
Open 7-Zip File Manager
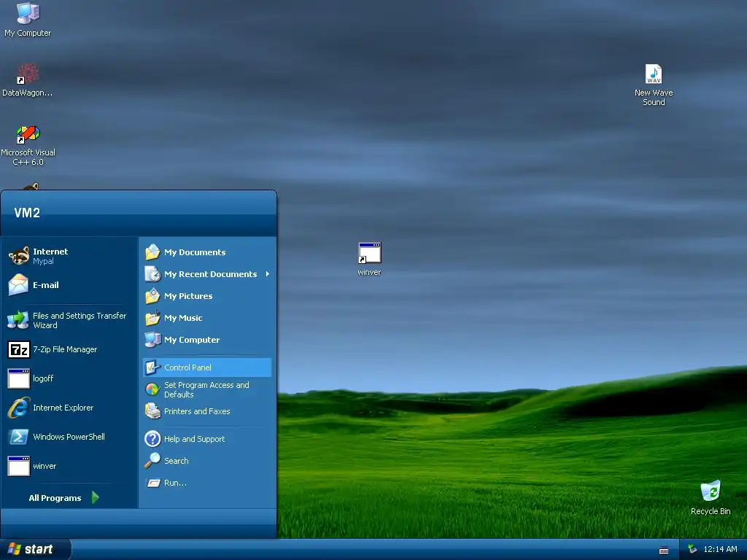(x=69, y=349)
